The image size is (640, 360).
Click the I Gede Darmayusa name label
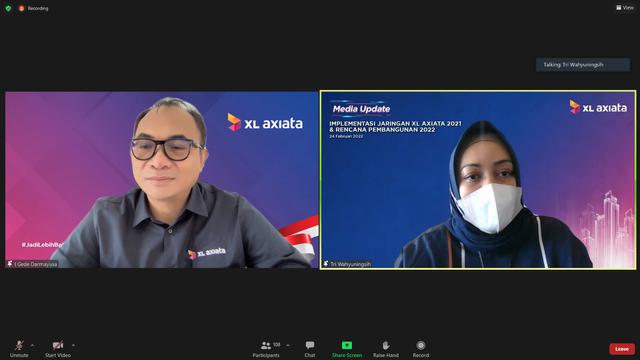point(36,264)
